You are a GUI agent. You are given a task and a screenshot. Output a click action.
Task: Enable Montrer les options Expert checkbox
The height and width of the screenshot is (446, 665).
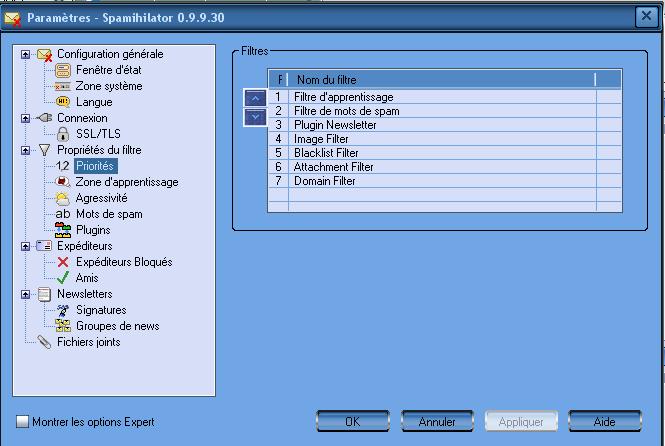click(x=23, y=422)
